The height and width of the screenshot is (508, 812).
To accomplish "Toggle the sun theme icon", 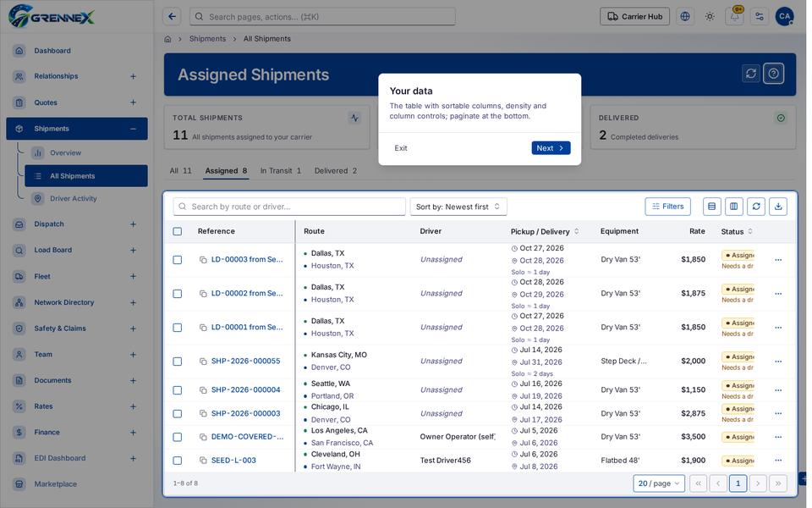I will 710,17.
